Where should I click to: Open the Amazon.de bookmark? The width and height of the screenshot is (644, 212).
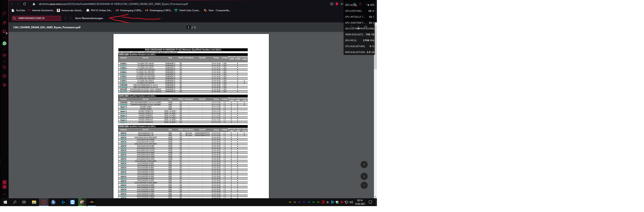70,11
